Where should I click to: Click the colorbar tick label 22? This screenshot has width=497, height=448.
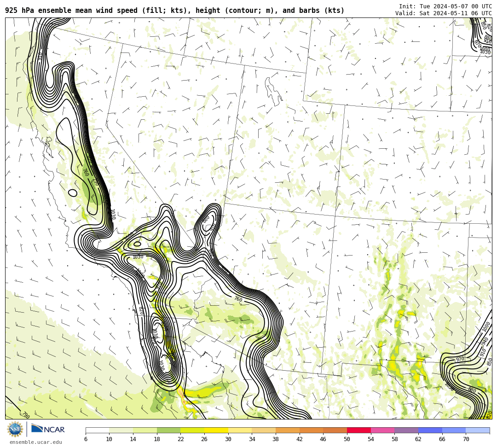tap(181, 439)
